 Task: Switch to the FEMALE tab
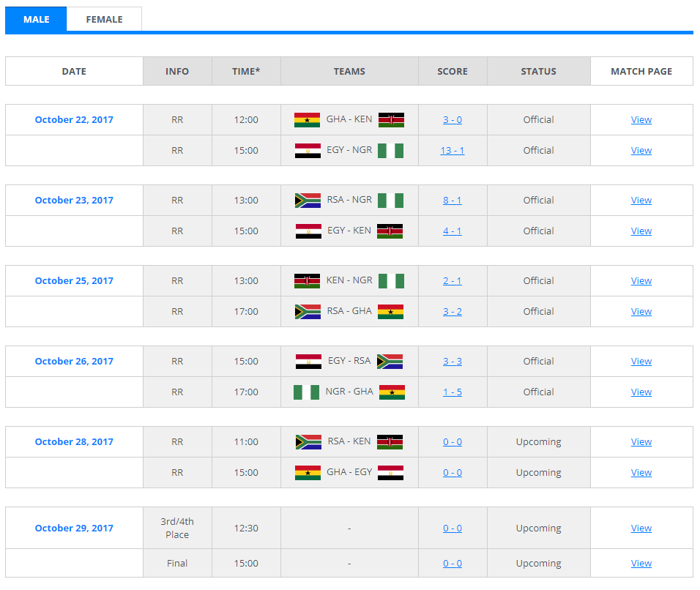pyautogui.click(x=104, y=20)
